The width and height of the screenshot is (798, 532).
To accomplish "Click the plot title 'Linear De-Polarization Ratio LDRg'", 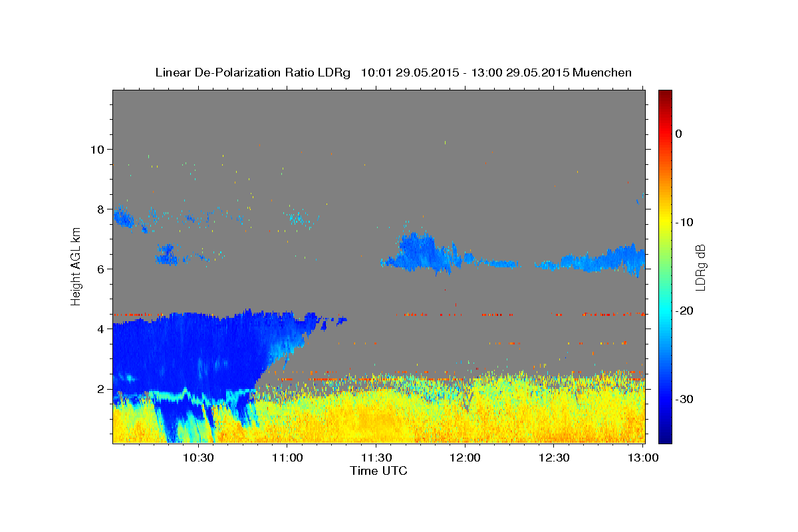I will (253, 72).
